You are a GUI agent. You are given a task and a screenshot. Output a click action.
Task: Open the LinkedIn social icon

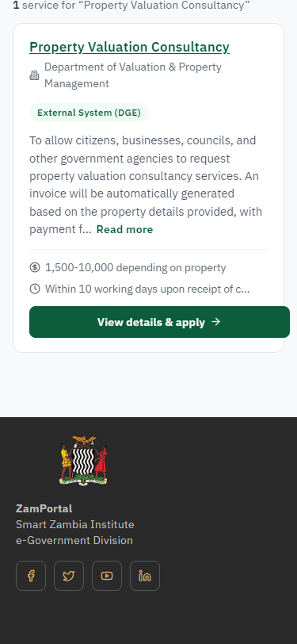coord(145,576)
